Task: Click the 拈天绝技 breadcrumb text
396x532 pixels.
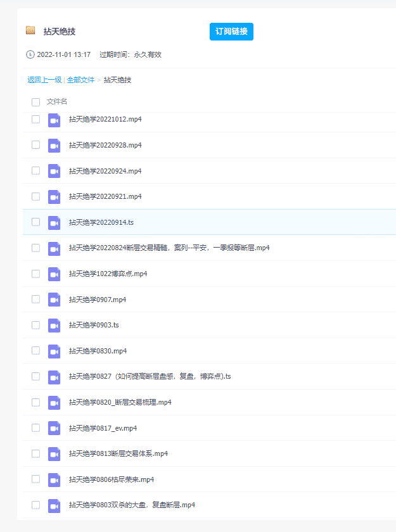Action: click(117, 80)
